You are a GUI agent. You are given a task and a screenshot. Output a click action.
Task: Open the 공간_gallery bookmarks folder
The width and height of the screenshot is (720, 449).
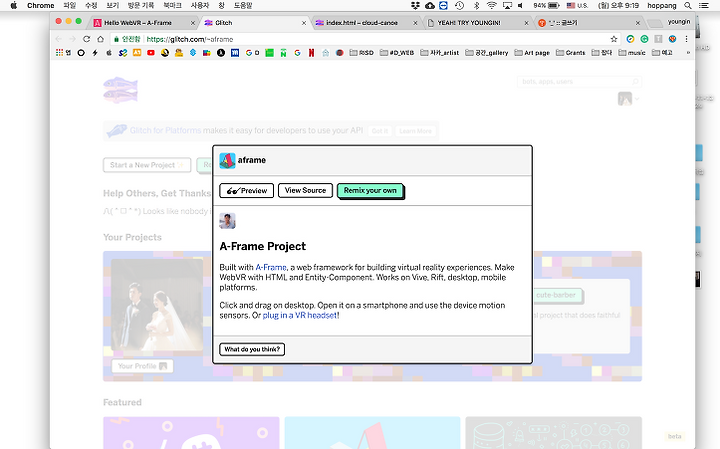tap(487, 53)
